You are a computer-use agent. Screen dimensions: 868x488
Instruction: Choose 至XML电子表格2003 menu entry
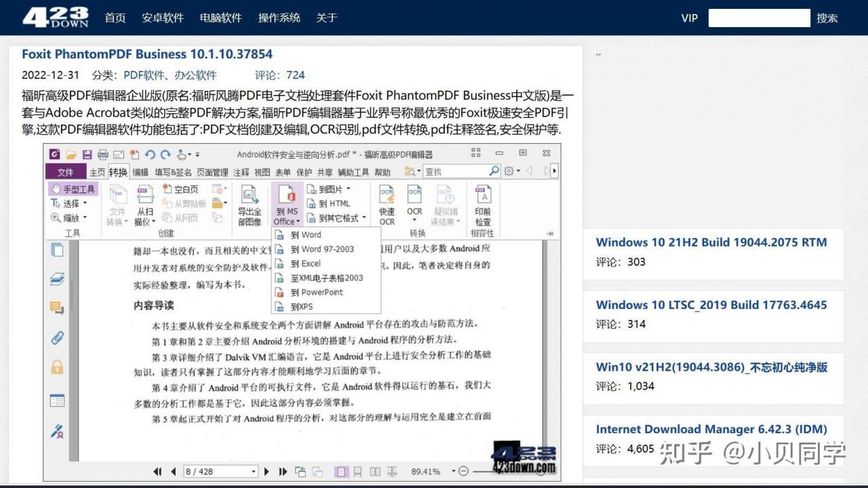click(326, 277)
